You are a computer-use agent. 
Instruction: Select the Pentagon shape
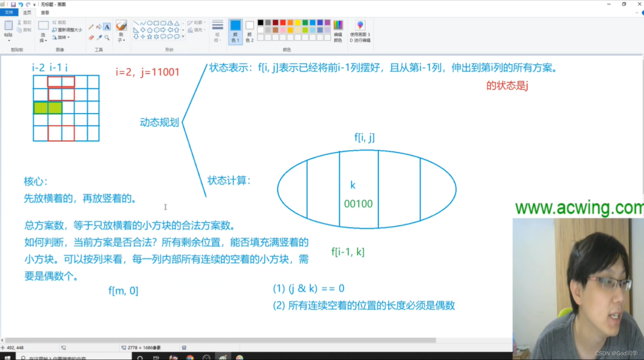point(150,30)
